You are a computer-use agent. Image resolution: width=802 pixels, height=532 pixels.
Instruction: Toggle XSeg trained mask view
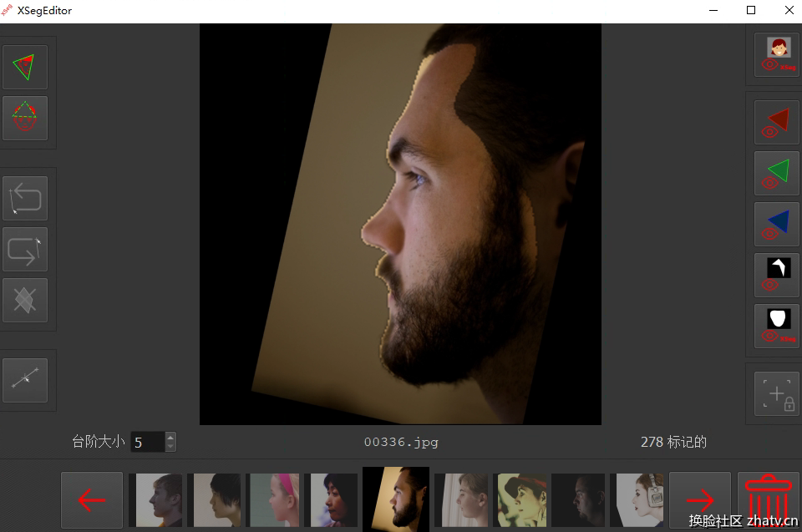777,327
